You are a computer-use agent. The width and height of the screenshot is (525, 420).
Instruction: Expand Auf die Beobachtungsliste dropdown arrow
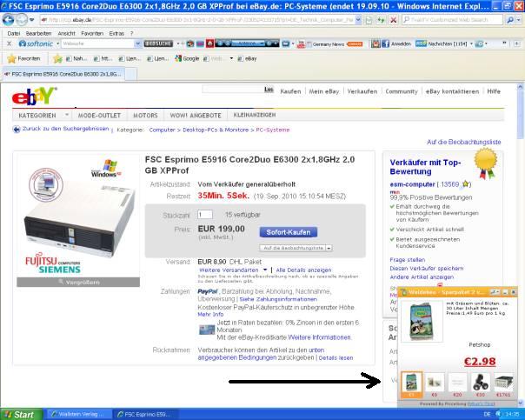point(329,248)
